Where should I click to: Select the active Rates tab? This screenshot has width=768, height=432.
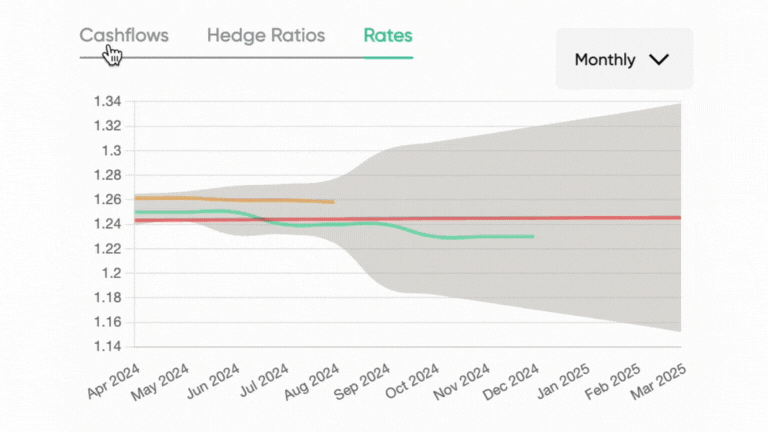coord(388,36)
